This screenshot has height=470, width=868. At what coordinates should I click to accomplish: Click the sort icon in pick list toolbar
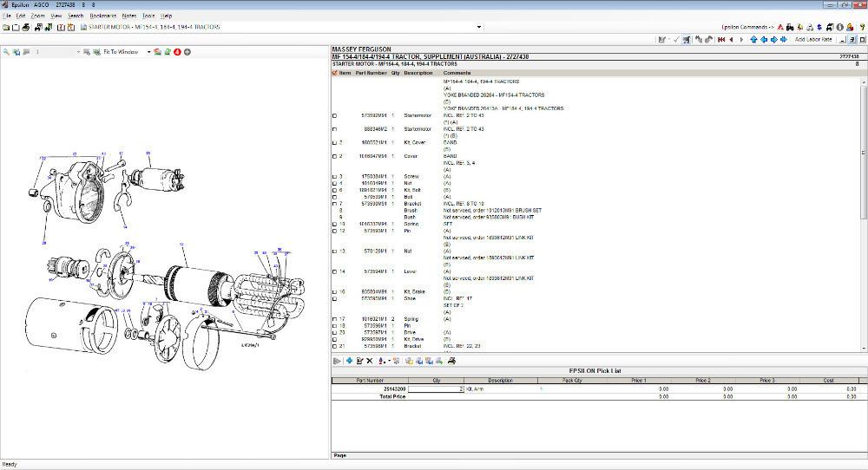point(381,361)
